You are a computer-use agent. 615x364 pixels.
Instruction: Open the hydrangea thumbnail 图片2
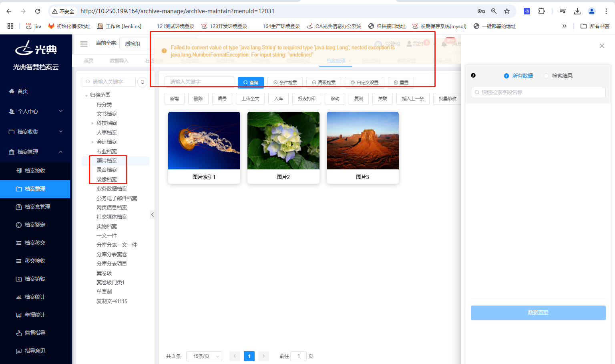tap(283, 141)
